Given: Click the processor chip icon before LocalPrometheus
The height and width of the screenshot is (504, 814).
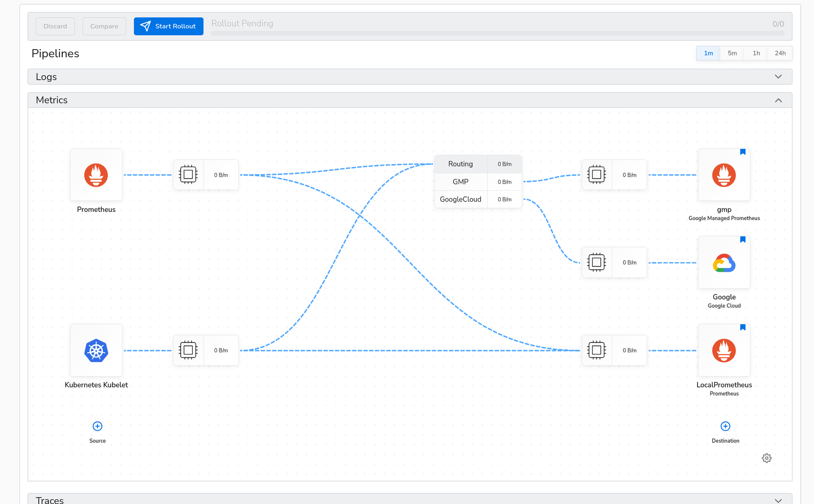Looking at the screenshot, I should click(x=597, y=350).
